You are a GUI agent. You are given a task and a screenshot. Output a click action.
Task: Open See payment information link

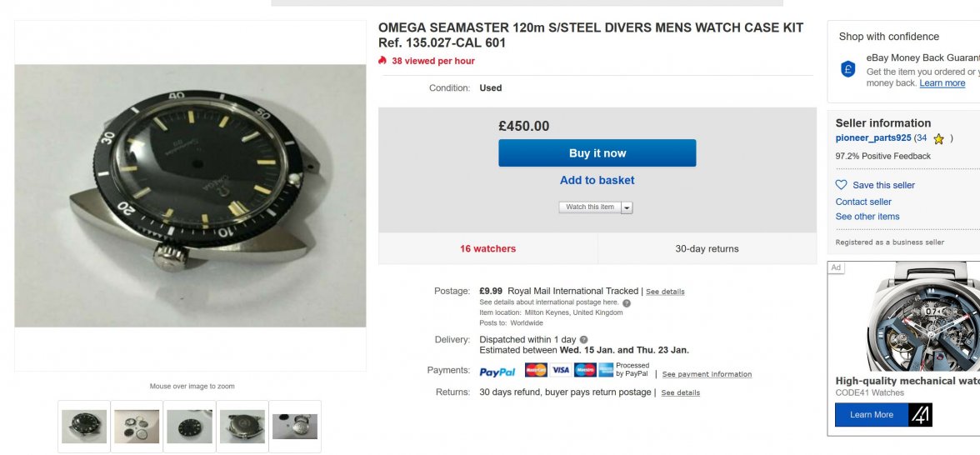(x=707, y=374)
